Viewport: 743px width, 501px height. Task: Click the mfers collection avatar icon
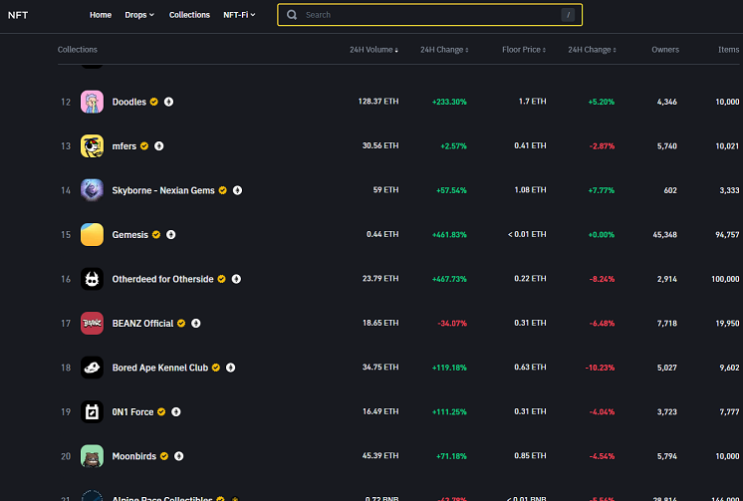pos(92,146)
